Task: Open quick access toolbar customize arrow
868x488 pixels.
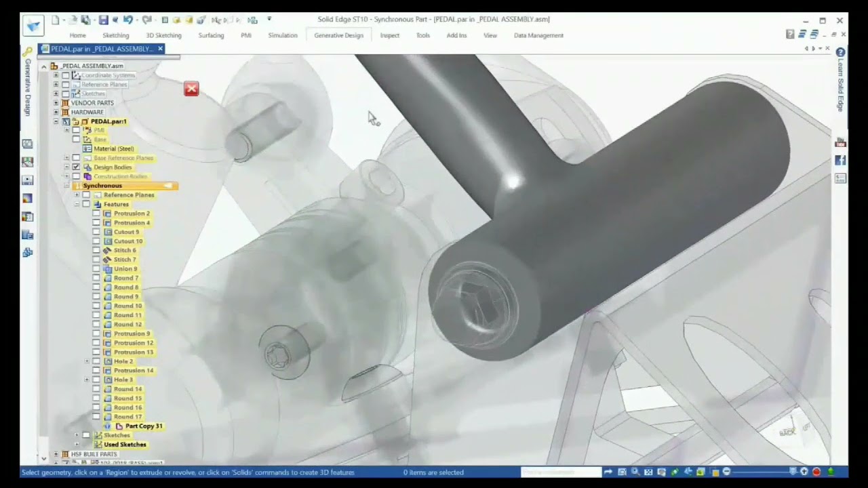Action: point(269,19)
